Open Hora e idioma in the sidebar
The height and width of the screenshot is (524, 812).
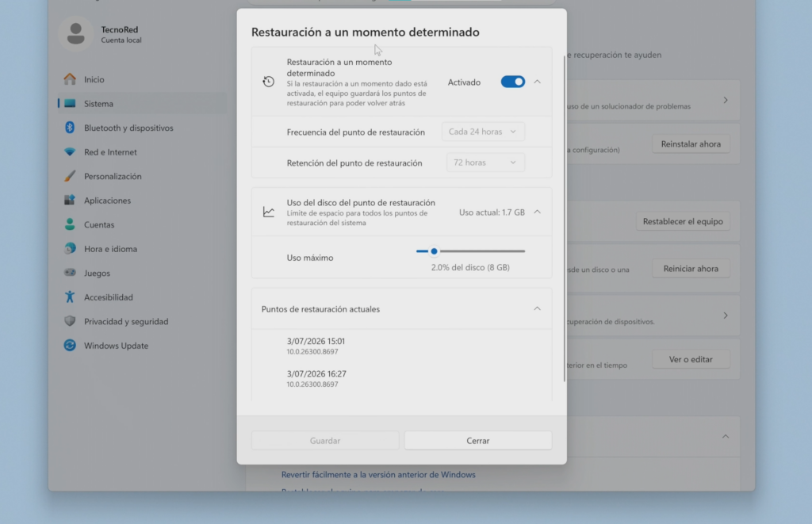click(x=143, y=249)
